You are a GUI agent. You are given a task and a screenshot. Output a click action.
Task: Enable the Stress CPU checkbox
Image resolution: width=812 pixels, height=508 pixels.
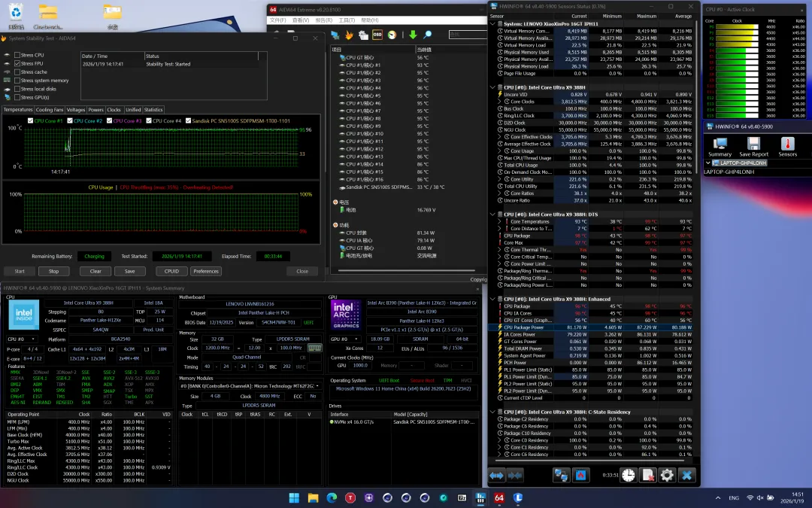[x=17, y=55]
